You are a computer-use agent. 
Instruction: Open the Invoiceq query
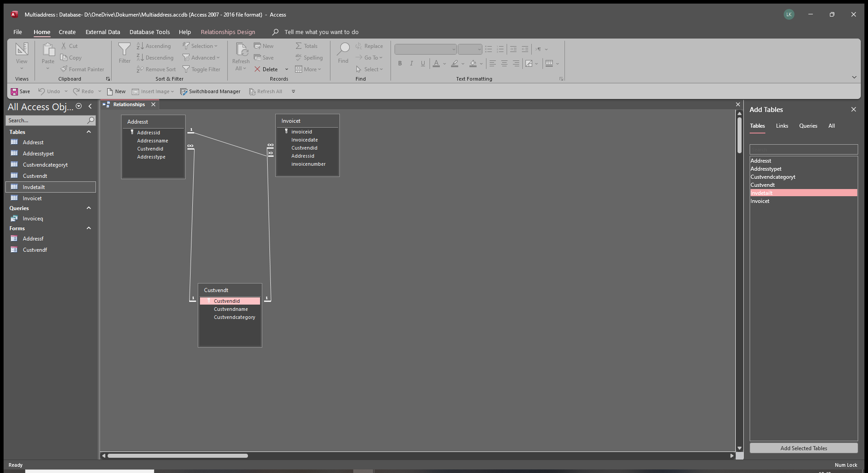point(33,219)
